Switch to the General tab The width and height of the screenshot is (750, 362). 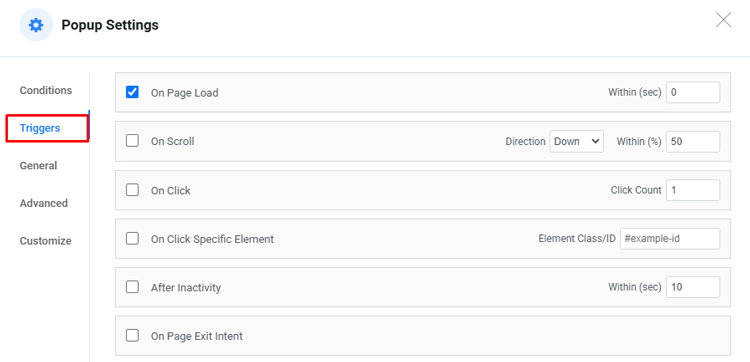click(x=38, y=165)
